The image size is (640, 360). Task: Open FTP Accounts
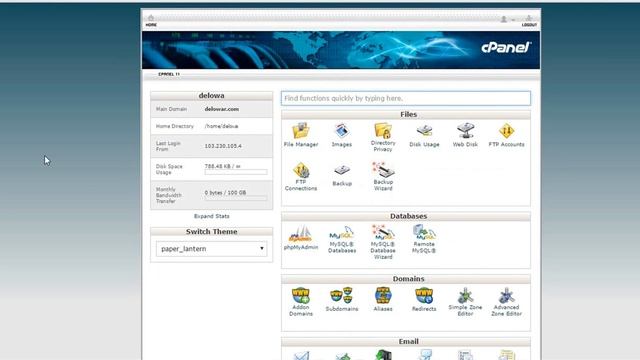tap(506, 135)
